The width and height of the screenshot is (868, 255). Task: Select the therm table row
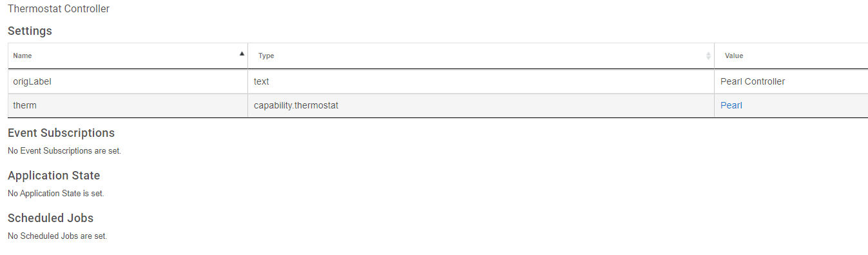click(x=438, y=105)
